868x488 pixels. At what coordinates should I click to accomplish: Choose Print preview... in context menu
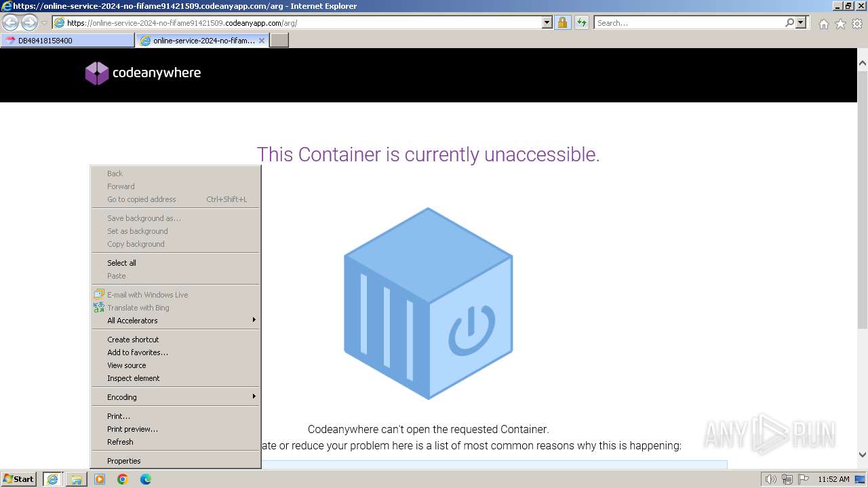click(x=176, y=429)
